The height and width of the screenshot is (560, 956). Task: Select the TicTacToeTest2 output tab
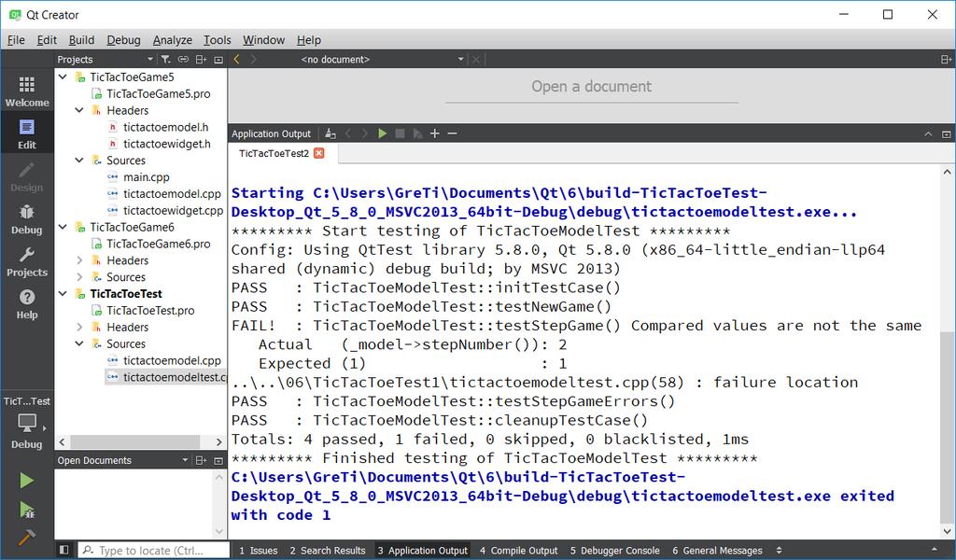[274, 153]
